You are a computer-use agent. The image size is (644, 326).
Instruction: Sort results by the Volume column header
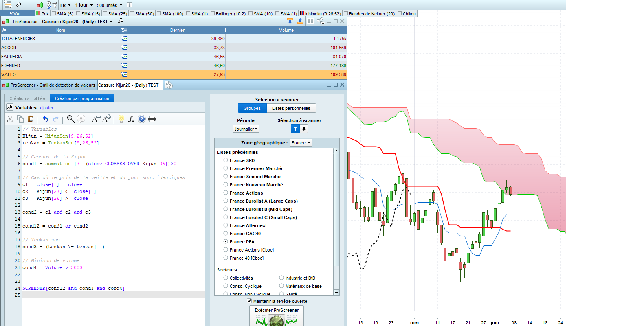point(286,30)
